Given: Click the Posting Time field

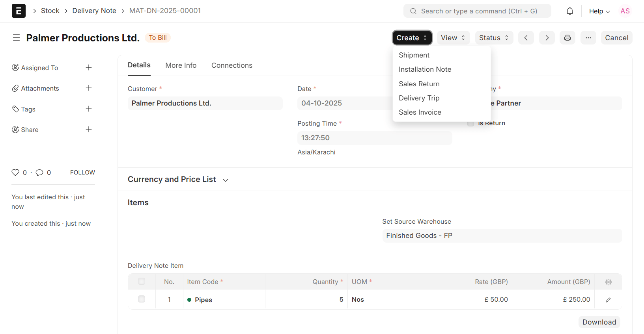Looking at the screenshot, I should [375, 138].
